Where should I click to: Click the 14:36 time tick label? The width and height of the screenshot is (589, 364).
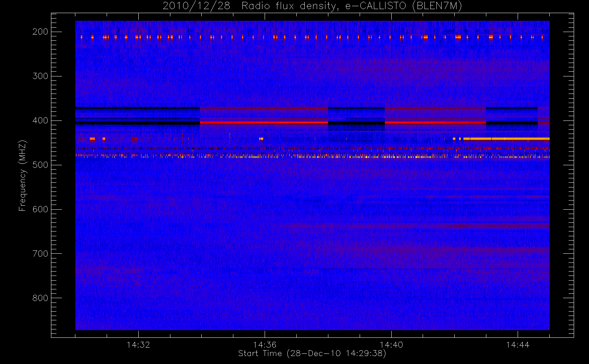[x=265, y=345]
